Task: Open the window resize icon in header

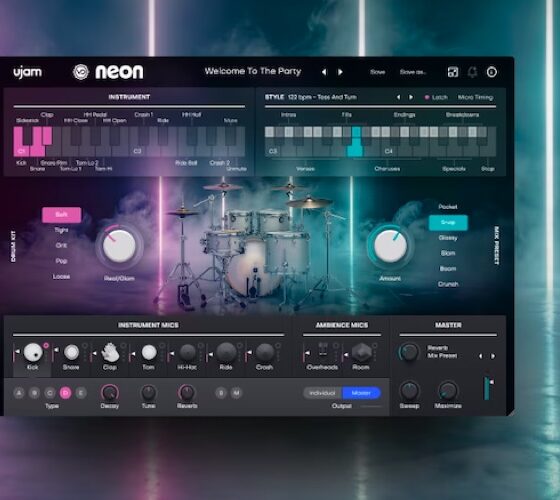Action: [453, 72]
